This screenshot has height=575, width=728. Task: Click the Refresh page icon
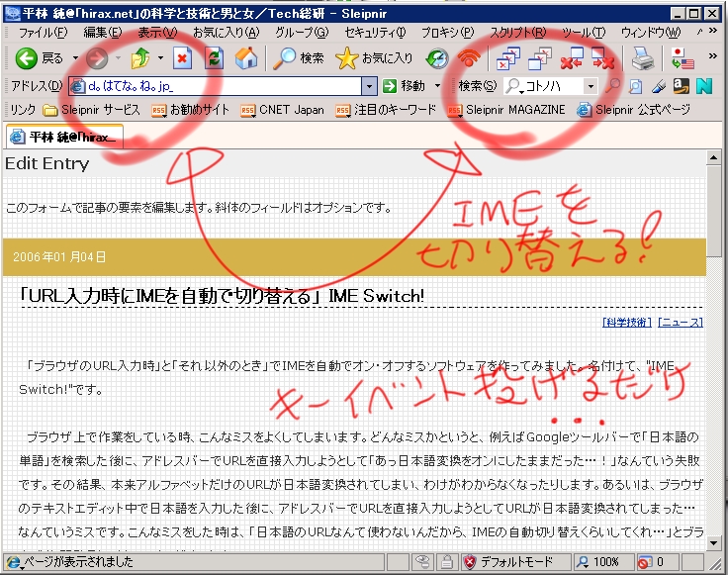213,58
